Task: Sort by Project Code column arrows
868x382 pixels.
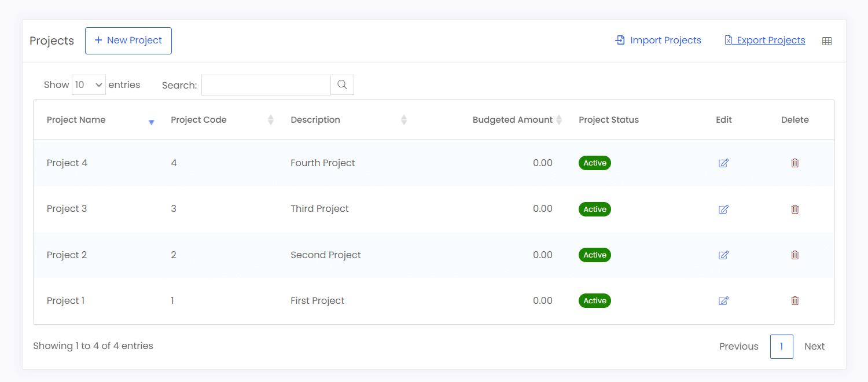Action: pyautogui.click(x=271, y=120)
